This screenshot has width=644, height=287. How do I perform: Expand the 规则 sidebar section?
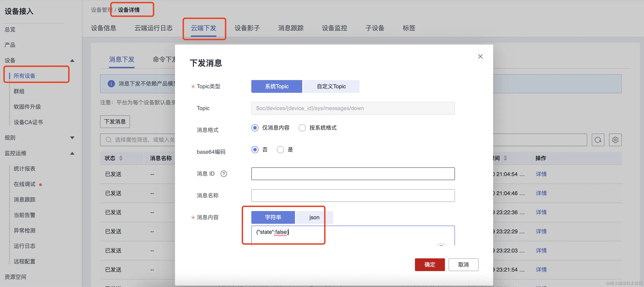tap(72, 138)
